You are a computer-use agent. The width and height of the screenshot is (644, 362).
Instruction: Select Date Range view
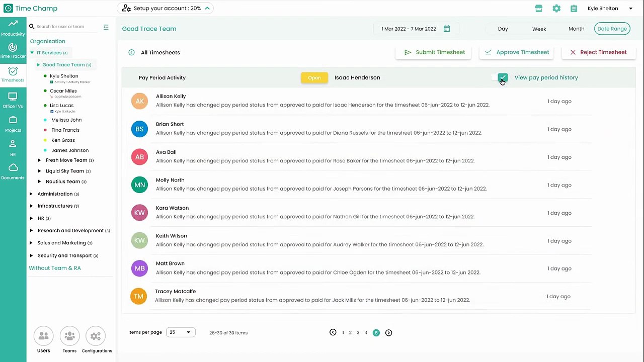(x=612, y=29)
